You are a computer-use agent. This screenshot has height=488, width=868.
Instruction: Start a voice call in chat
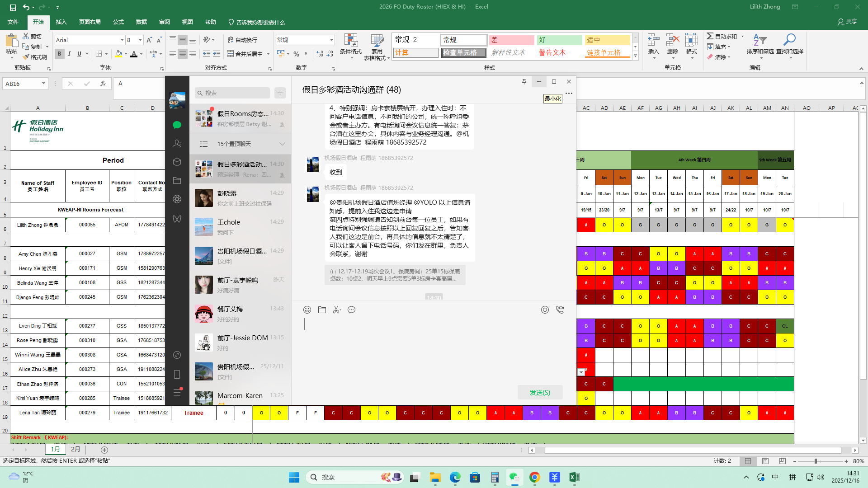click(560, 310)
